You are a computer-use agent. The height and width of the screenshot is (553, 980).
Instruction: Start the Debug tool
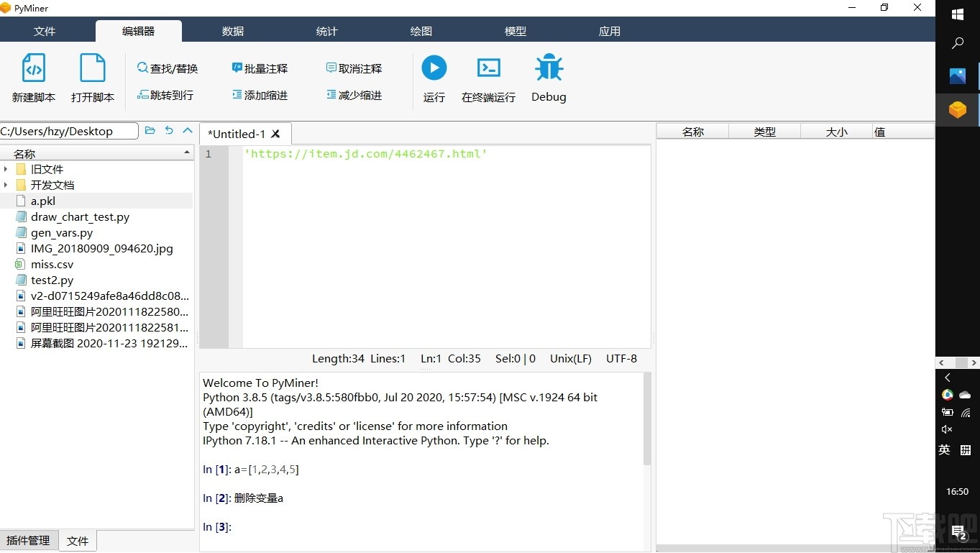(x=548, y=77)
